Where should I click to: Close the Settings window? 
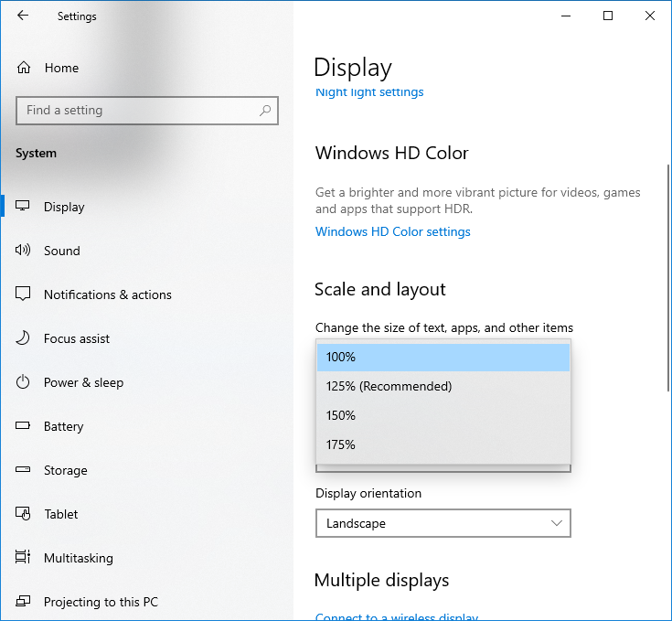pos(650,16)
